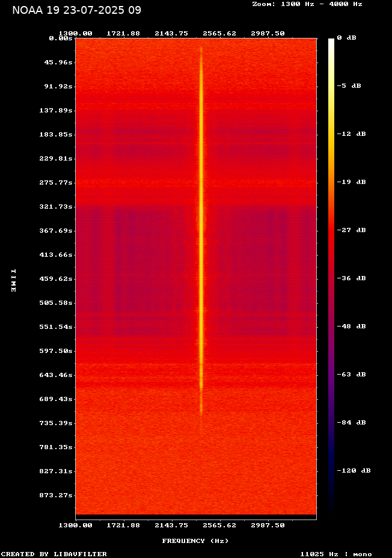Click the 'FREQUENCY (Hz)' axis title
392x558 pixels.
pyautogui.click(x=195, y=541)
